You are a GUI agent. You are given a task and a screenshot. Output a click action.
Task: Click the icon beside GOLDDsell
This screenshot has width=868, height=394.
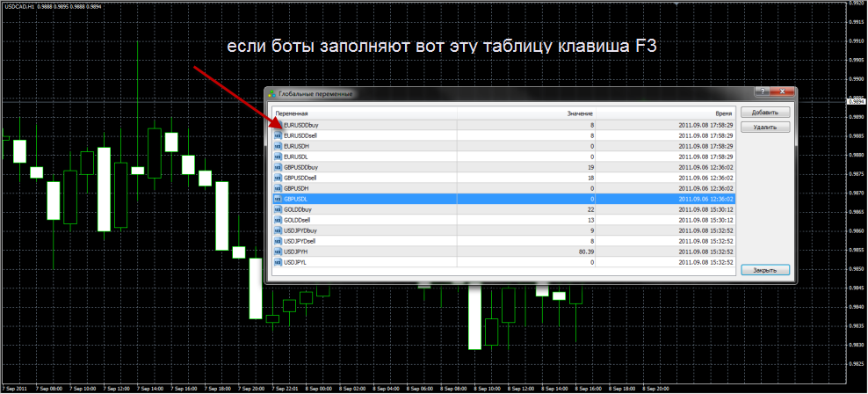coord(278,220)
